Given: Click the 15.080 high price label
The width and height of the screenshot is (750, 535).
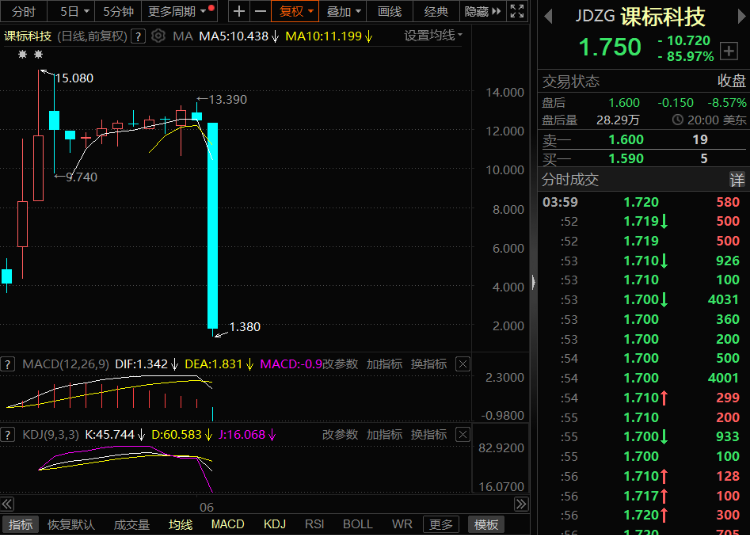Looking at the screenshot, I should click(74, 78).
